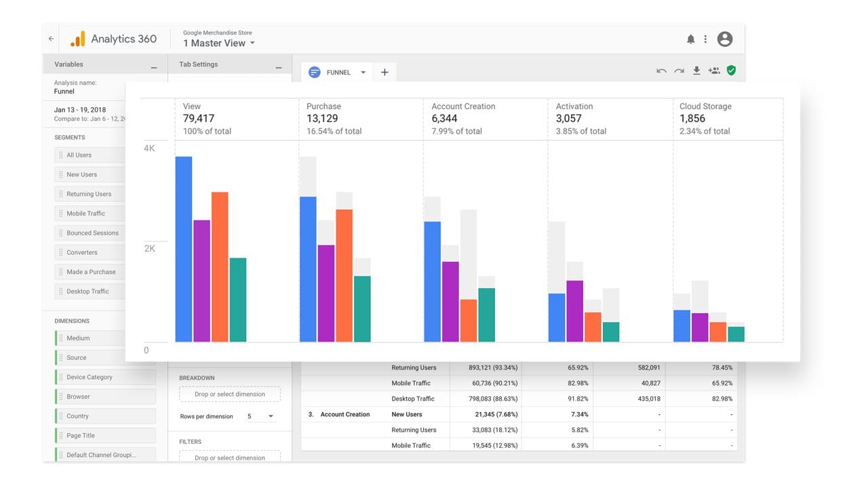Click the Analytics 360 orange logo
This screenshot has width=868, height=488.
78,39
